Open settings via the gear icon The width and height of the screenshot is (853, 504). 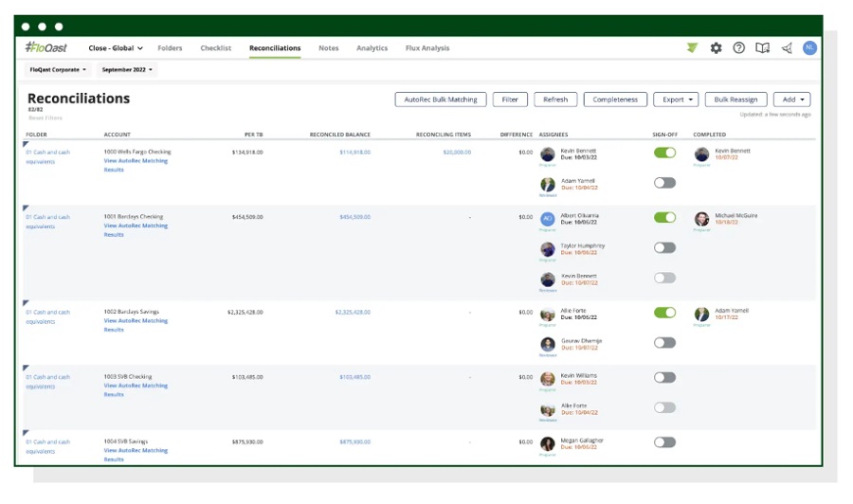(x=716, y=48)
